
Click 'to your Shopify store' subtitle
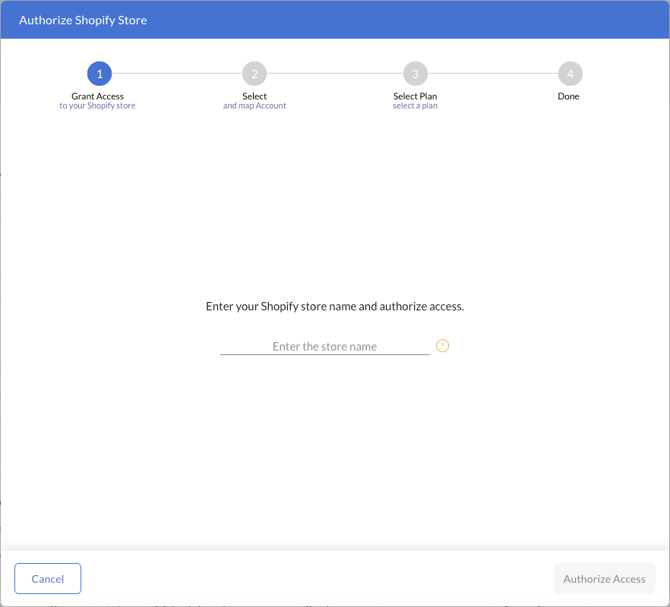(97, 106)
